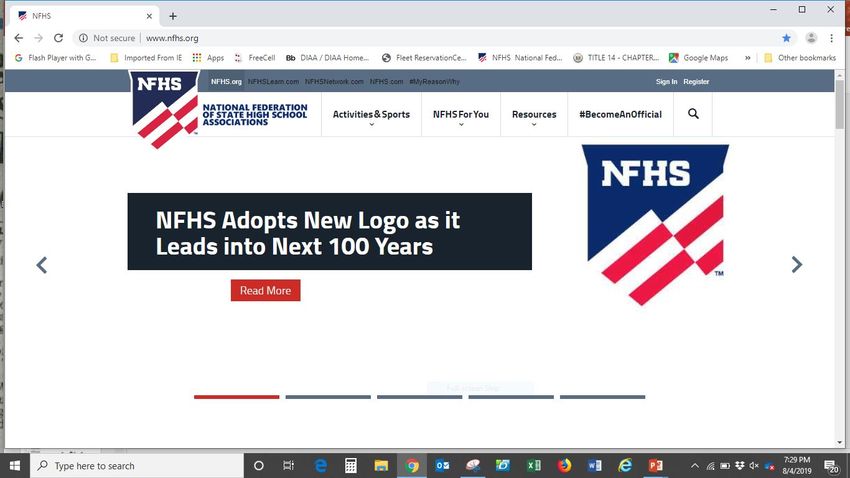Image resolution: width=850 pixels, height=478 pixels.
Task: Open the #MyReasonWhy top bar link
Action: (434, 81)
